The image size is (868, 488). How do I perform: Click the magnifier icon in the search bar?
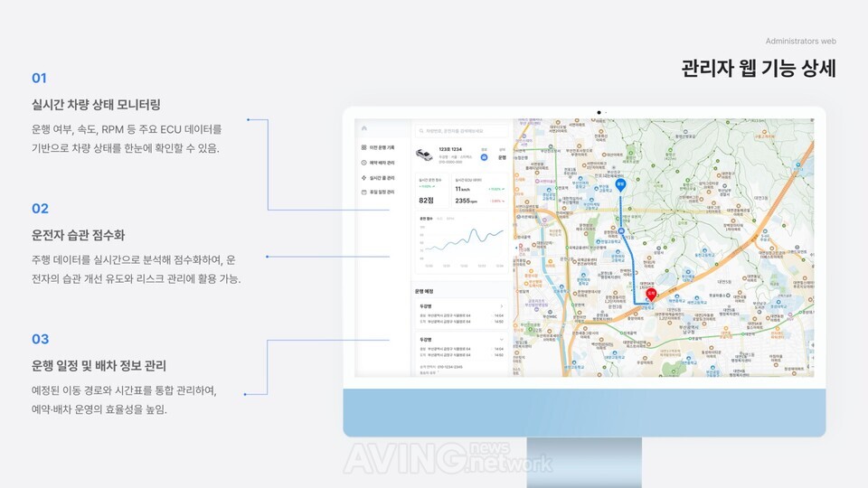coord(421,131)
